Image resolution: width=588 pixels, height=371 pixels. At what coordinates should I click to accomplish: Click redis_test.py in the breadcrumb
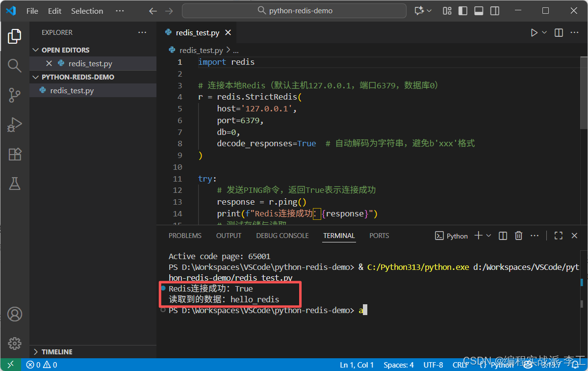coord(201,50)
